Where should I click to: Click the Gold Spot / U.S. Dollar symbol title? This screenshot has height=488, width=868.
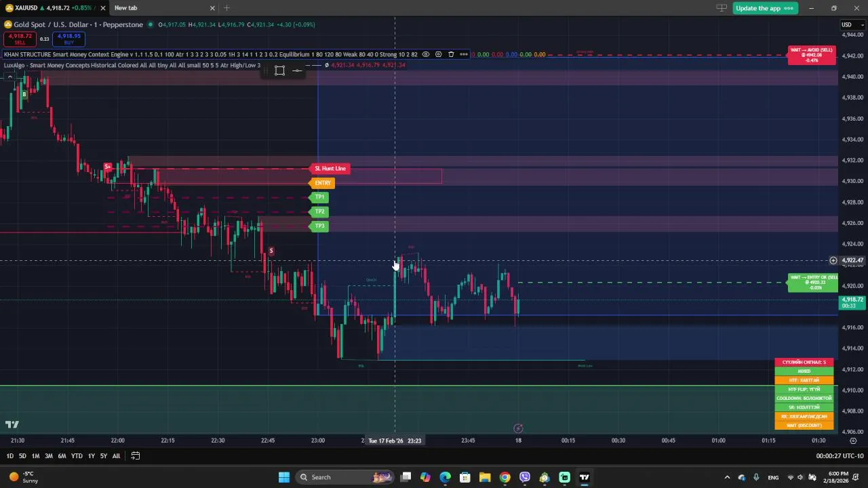click(x=78, y=24)
